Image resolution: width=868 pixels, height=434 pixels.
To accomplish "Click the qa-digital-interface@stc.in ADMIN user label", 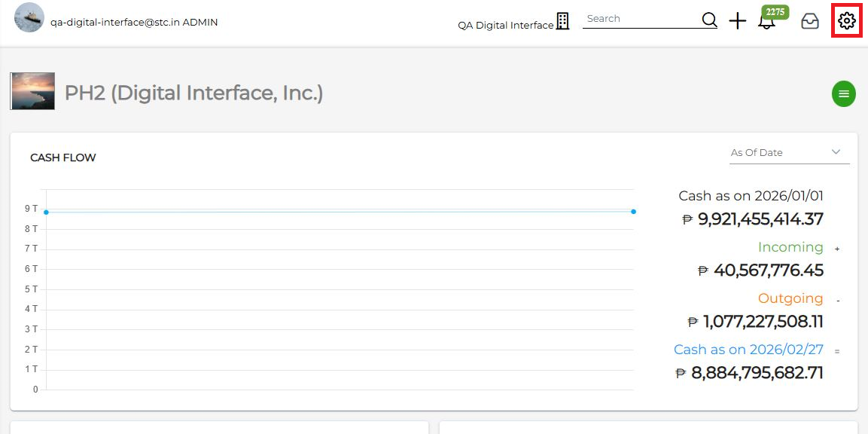I will coord(134,23).
